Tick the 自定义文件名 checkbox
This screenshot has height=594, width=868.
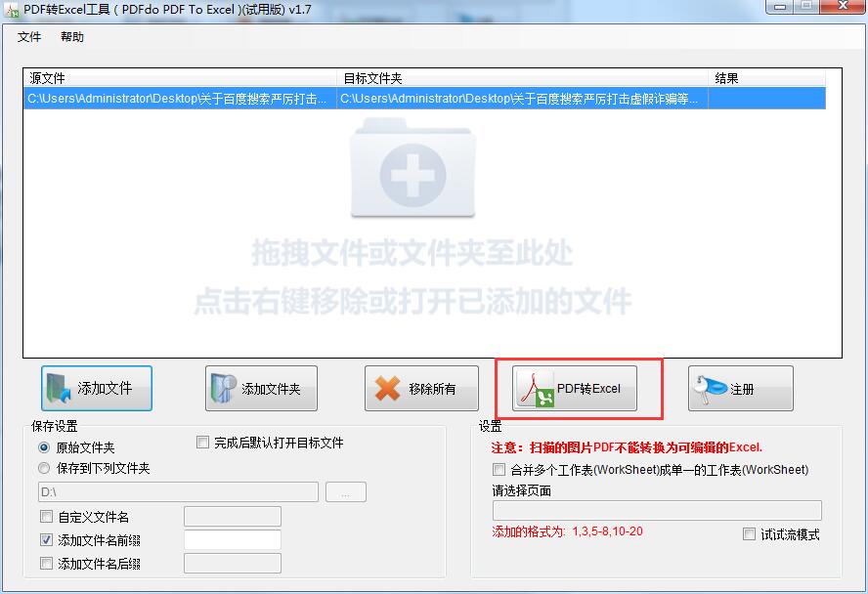[47, 517]
